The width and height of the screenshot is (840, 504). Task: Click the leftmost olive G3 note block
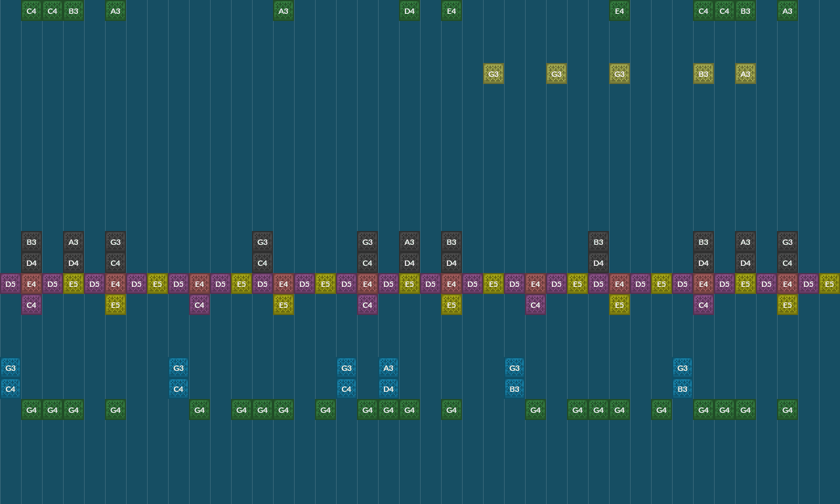coord(493,73)
